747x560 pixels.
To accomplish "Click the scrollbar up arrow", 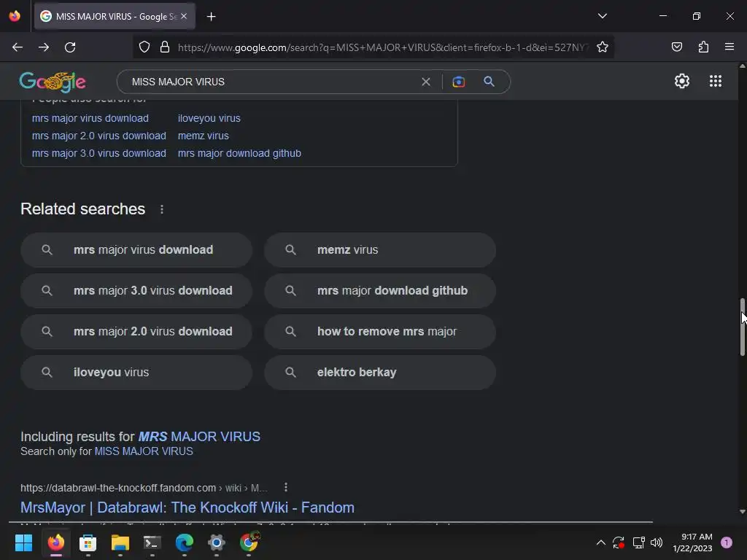I will pyautogui.click(x=742, y=66).
